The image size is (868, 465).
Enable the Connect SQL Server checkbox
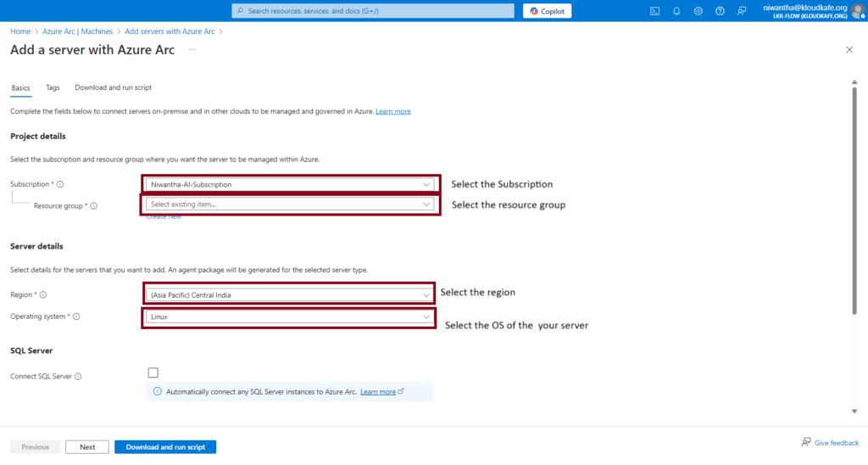(153, 373)
